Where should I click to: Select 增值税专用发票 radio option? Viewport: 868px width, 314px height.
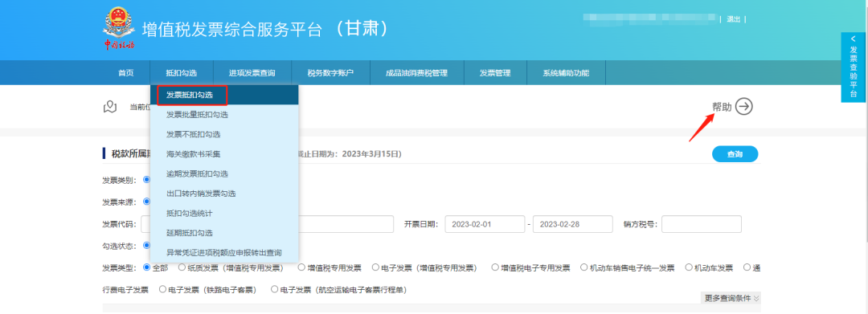[x=301, y=267]
